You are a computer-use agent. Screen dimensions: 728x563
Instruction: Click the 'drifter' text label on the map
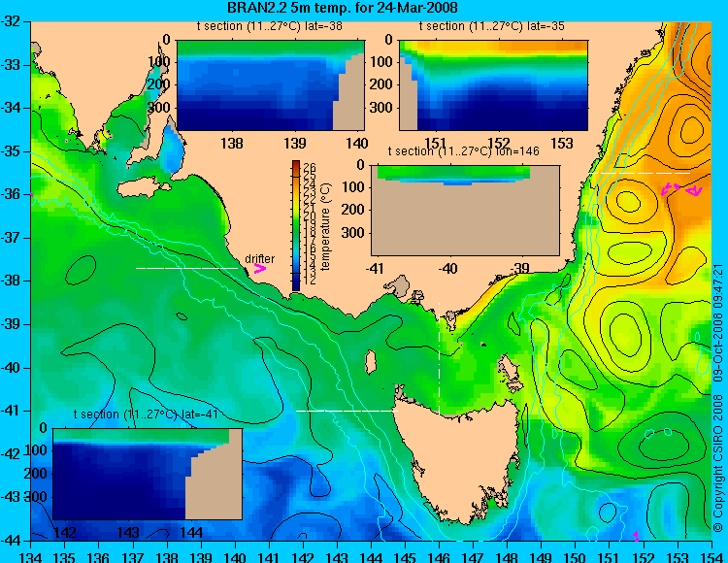[x=259, y=258]
